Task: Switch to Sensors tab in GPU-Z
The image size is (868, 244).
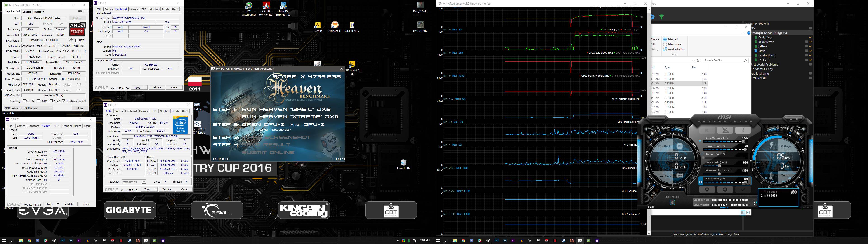Action: tap(27, 12)
